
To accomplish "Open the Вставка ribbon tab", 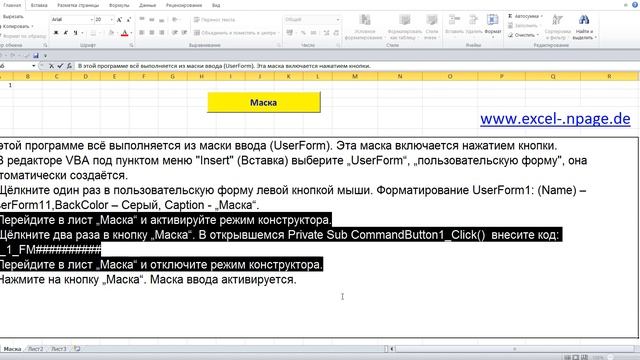I will (x=39, y=5).
